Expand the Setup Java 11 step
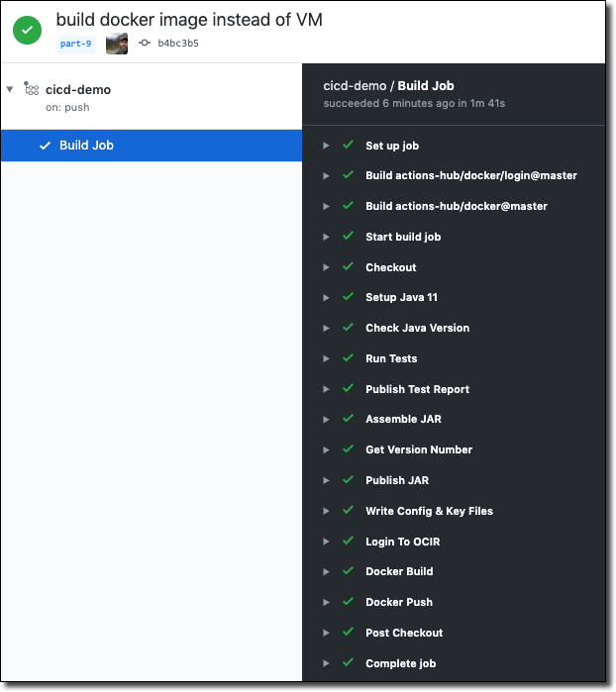The height and width of the screenshot is (692, 616). (x=326, y=298)
